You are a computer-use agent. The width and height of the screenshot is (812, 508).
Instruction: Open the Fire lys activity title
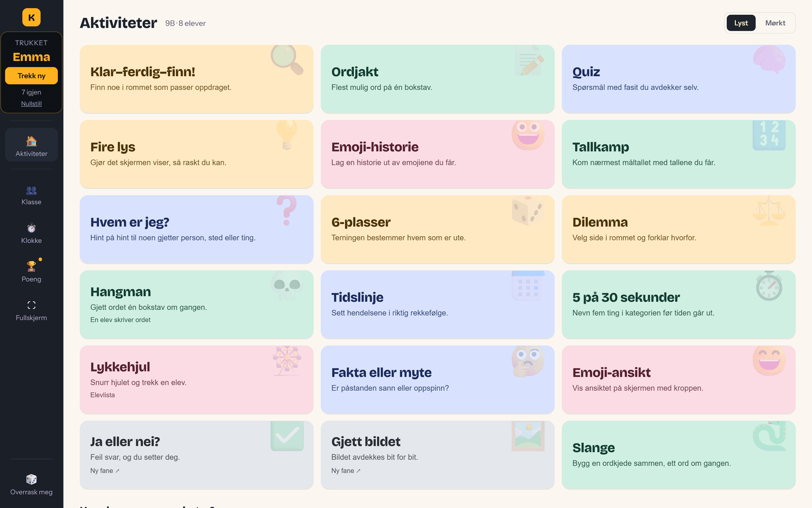113,147
